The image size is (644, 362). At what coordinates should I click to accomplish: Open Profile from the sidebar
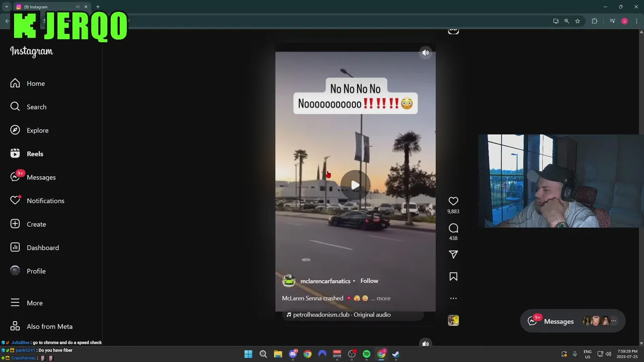tap(28, 271)
